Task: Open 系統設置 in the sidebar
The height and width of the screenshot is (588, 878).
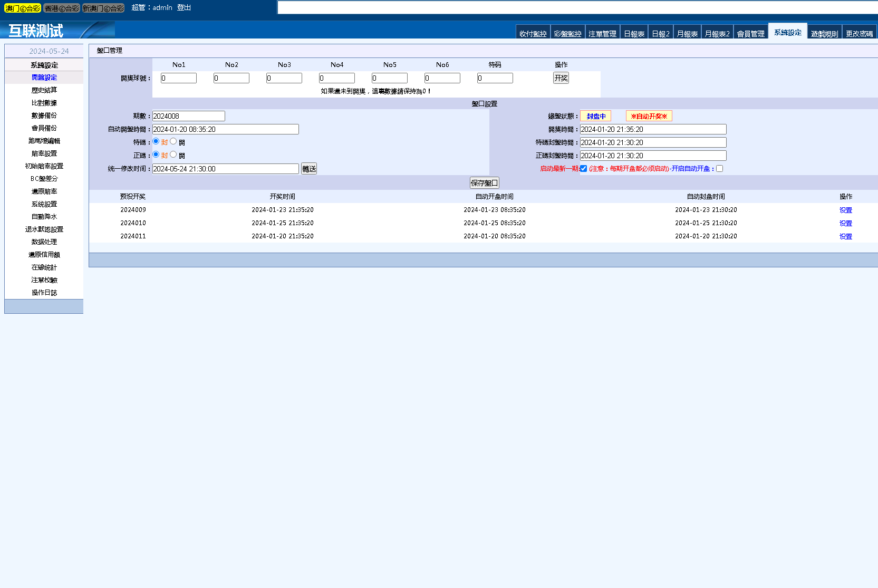Action: tap(44, 204)
